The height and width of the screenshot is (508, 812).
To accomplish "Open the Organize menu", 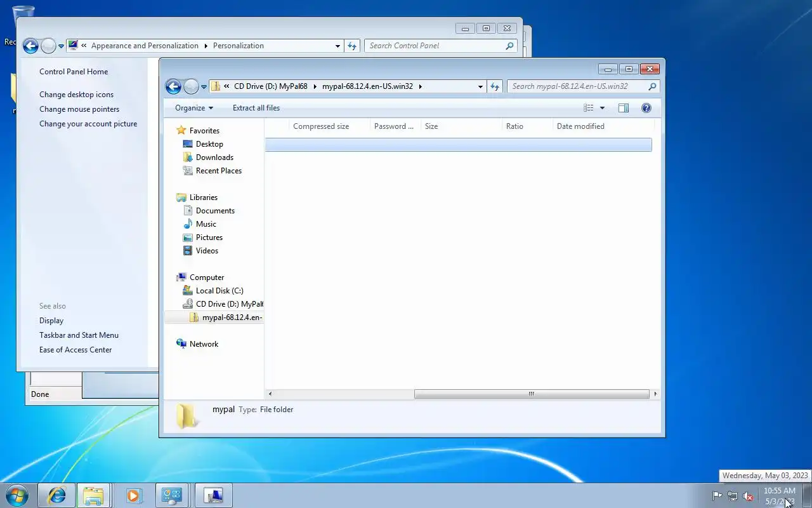I will pyautogui.click(x=194, y=108).
